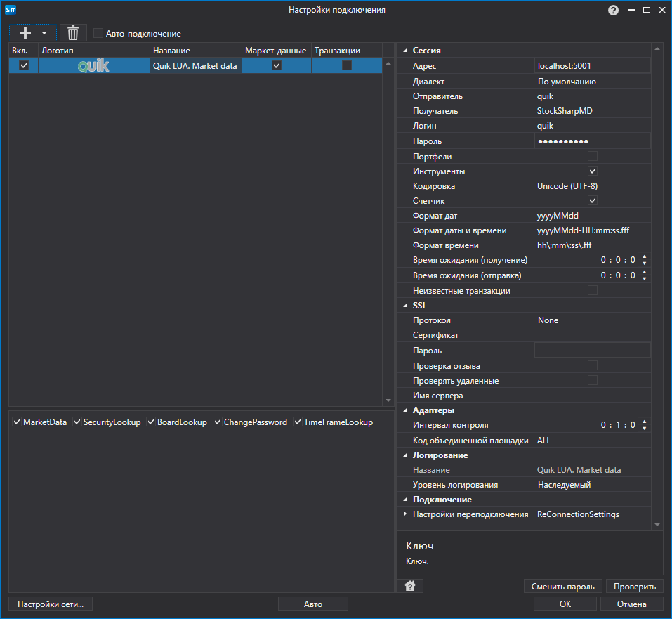This screenshot has width=672, height=619.
Task: Collapse the Сессия section
Action: (x=405, y=51)
